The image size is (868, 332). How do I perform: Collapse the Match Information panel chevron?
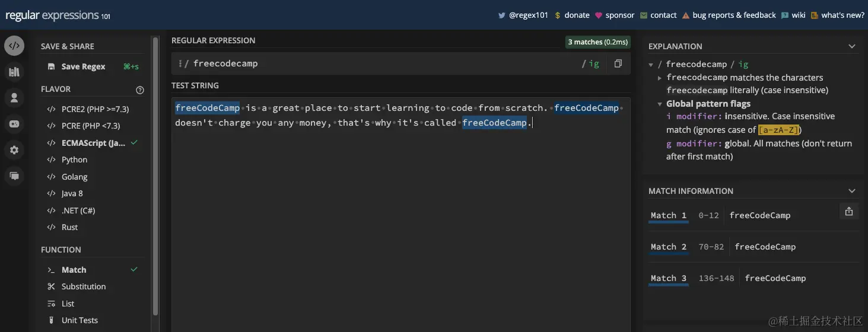(852, 191)
